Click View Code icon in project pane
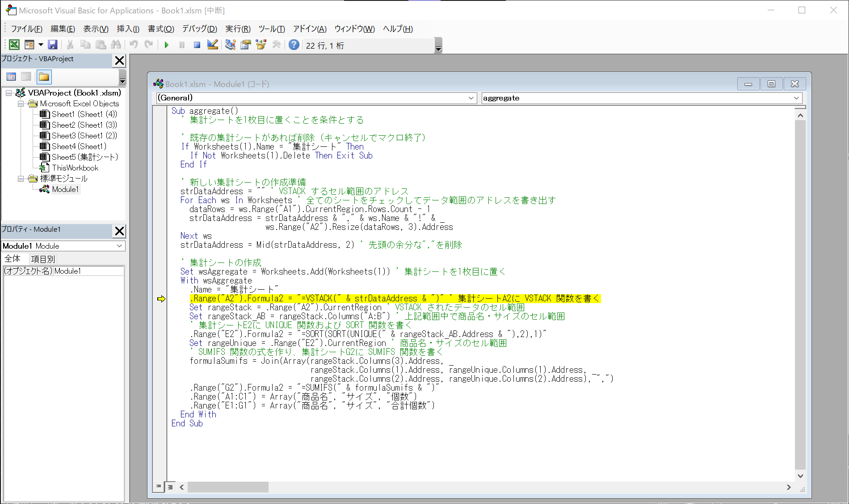The height and width of the screenshot is (504, 849). point(11,77)
